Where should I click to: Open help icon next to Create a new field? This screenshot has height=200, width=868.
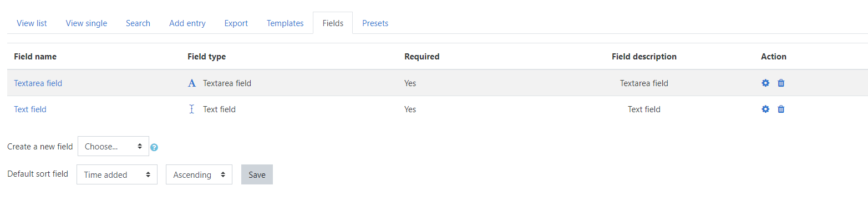(154, 147)
